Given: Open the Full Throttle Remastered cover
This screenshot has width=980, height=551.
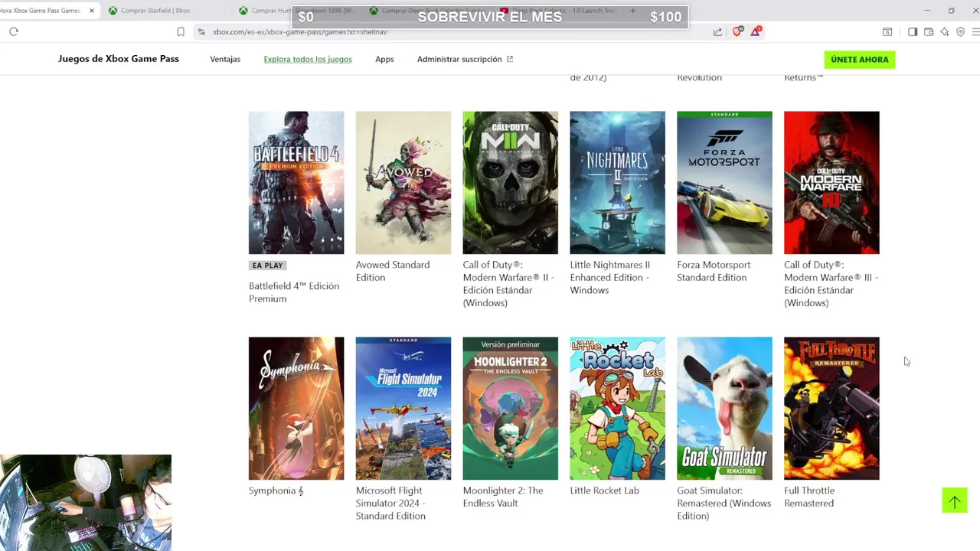Looking at the screenshot, I should click(x=831, y=409).
